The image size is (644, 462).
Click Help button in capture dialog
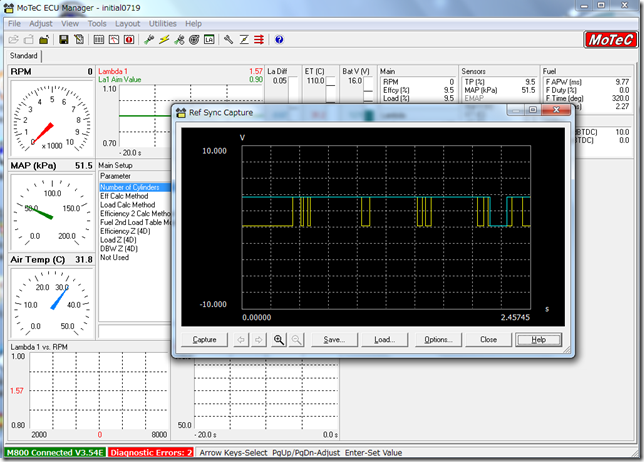(x=538, y=340)
